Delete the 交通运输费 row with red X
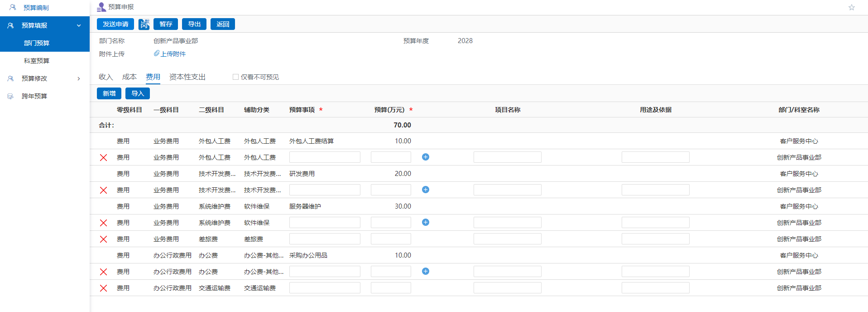This screenshot has width=868, height=312. tap(103, 288)
